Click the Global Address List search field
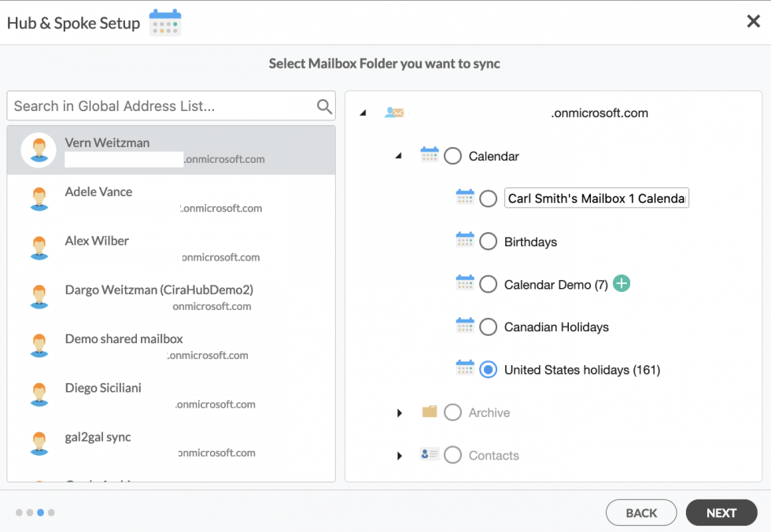The image size is (771, 532). click(157, 105)
